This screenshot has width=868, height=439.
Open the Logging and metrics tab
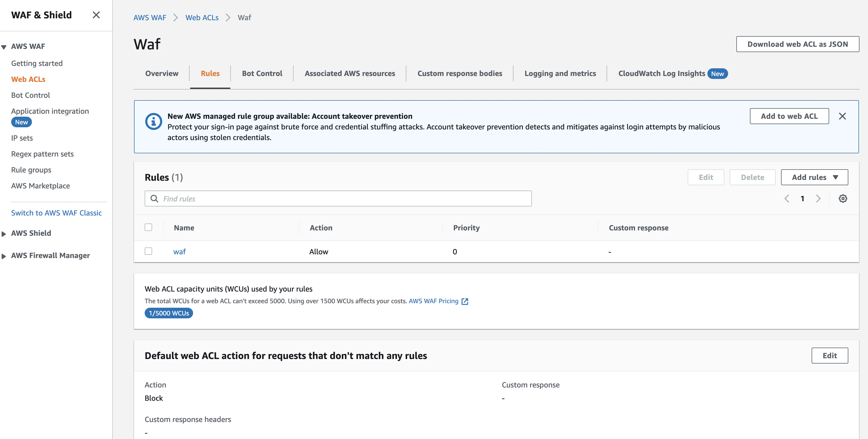[x=560, y=73]
